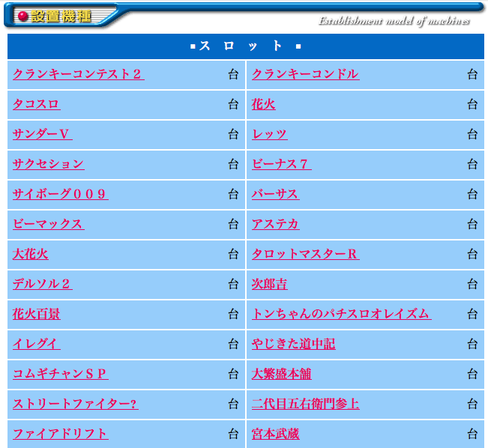Click the 台 text in the 宮本武蔵 row

click(472, 434)
